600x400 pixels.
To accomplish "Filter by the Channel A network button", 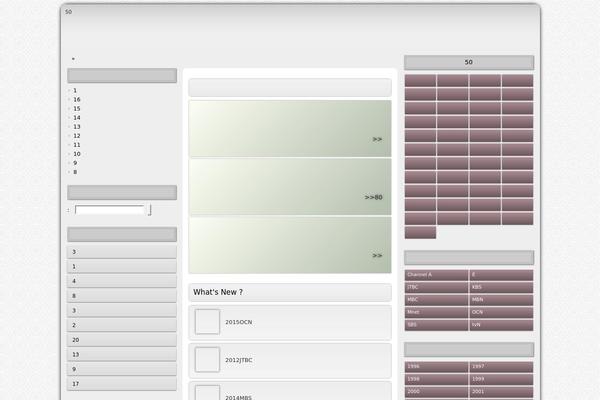I will (436, 275).
